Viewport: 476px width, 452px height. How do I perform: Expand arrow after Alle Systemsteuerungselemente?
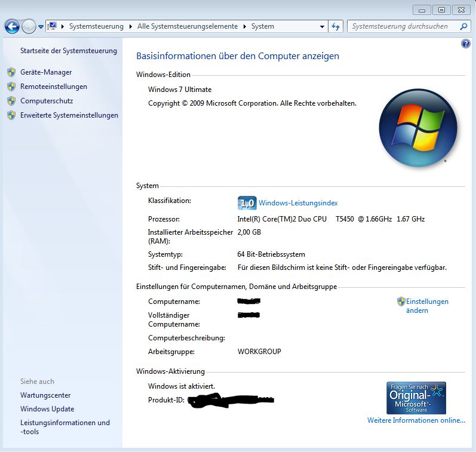245,26
